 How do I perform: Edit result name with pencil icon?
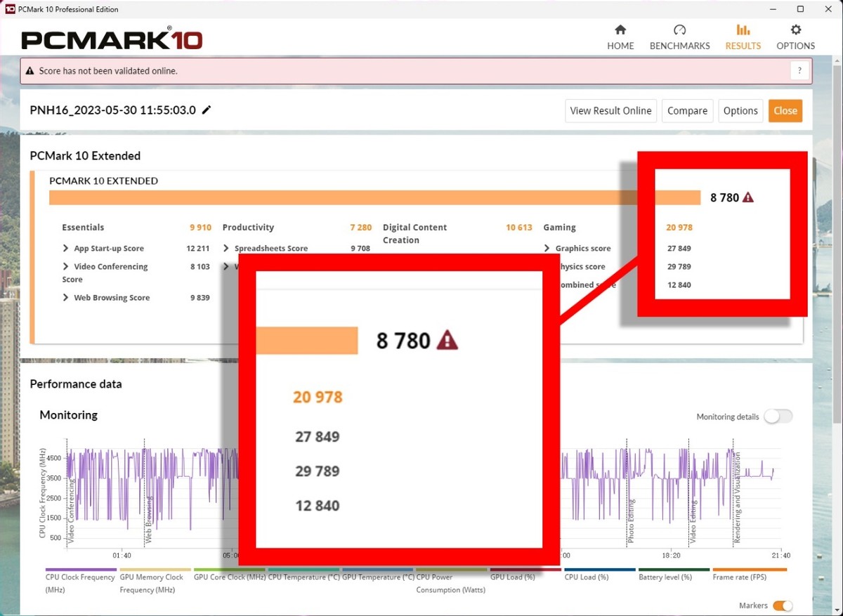coord(206,110)
